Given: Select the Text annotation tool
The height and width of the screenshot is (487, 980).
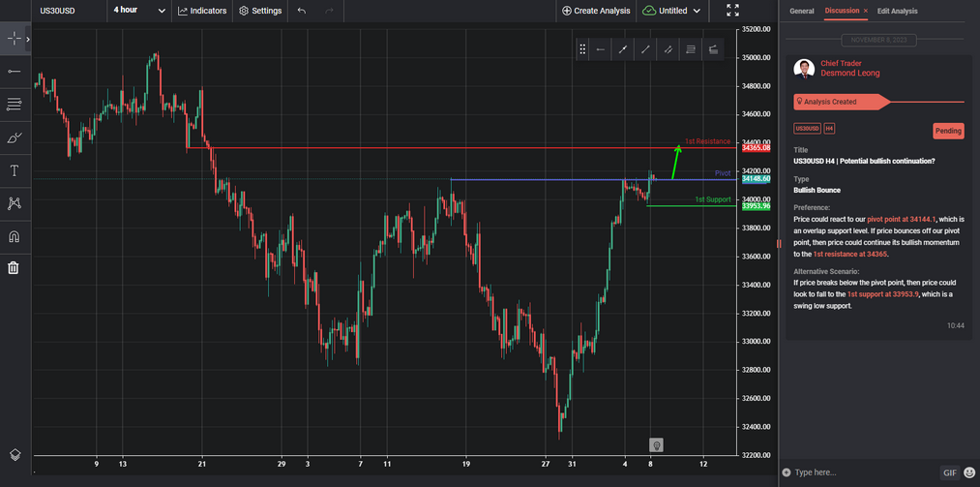Looking at the screenshot, I should 14,170.
